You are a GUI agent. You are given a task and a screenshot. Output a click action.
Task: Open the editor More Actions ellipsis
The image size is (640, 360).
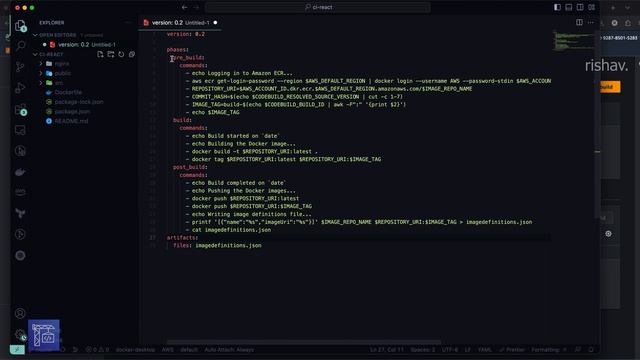[x=591, y=22]
